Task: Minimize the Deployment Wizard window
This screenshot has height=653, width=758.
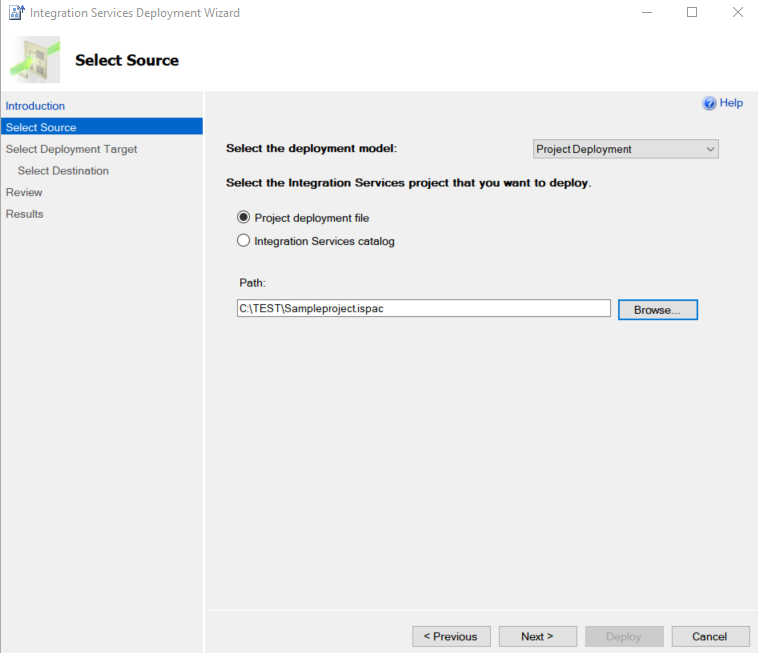Action: point(645,13)
